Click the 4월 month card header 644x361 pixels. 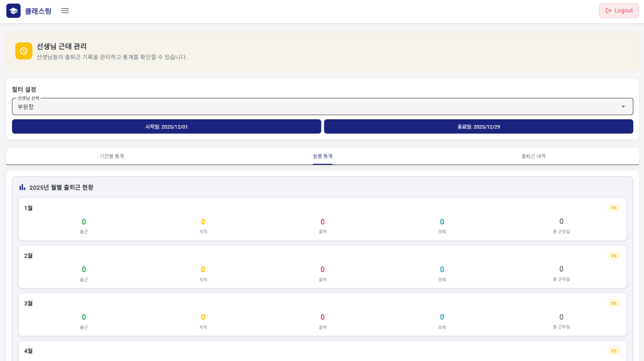point(29,351)
